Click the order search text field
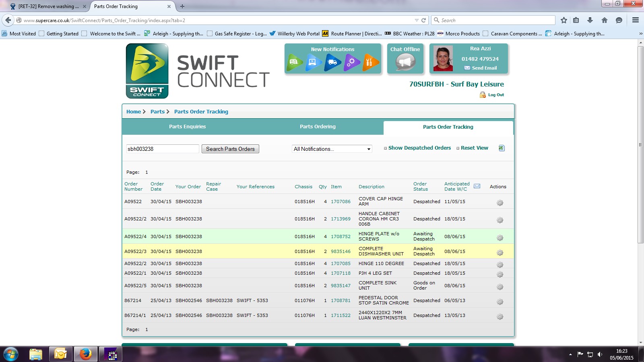 point(163,149)
